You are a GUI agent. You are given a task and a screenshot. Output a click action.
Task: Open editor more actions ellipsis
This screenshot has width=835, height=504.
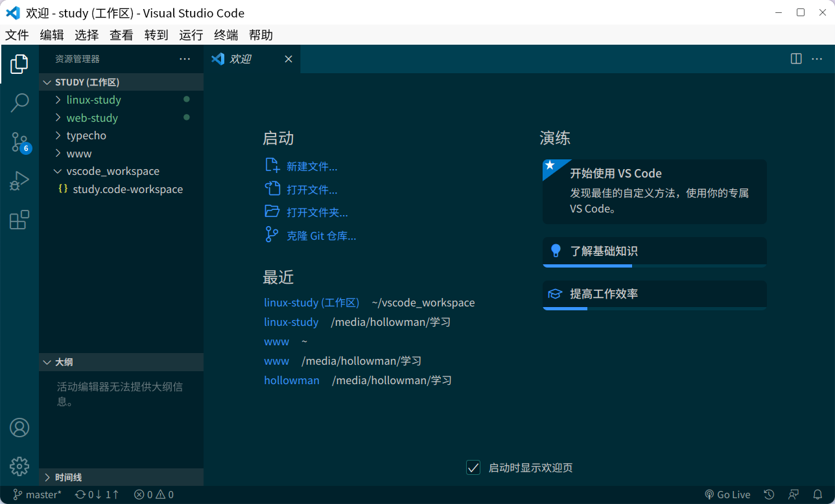816,59
